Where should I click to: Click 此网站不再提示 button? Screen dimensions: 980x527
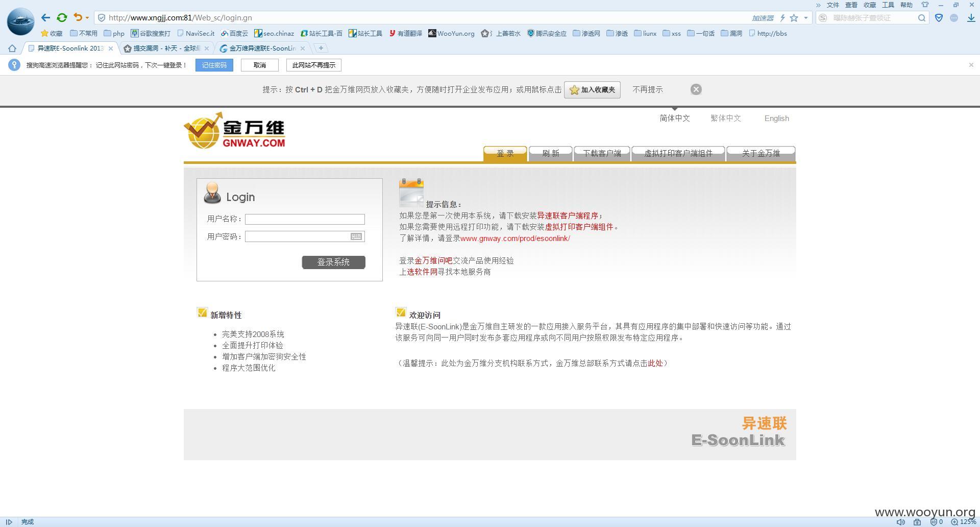point(314,65)
